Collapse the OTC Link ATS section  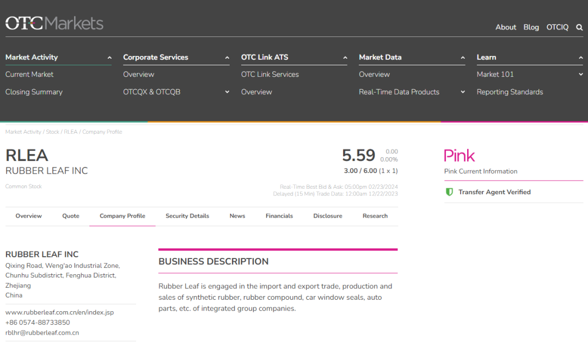[x=345, y=58]
